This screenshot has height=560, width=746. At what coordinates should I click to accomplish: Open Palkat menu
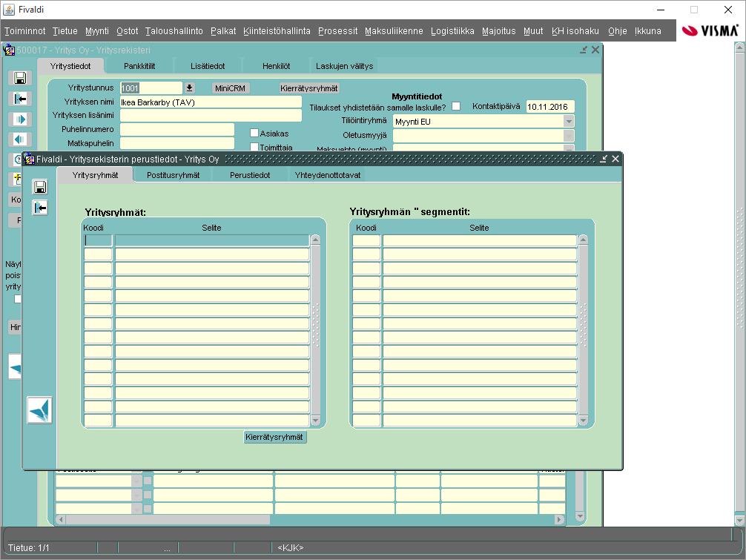point(223,31)
